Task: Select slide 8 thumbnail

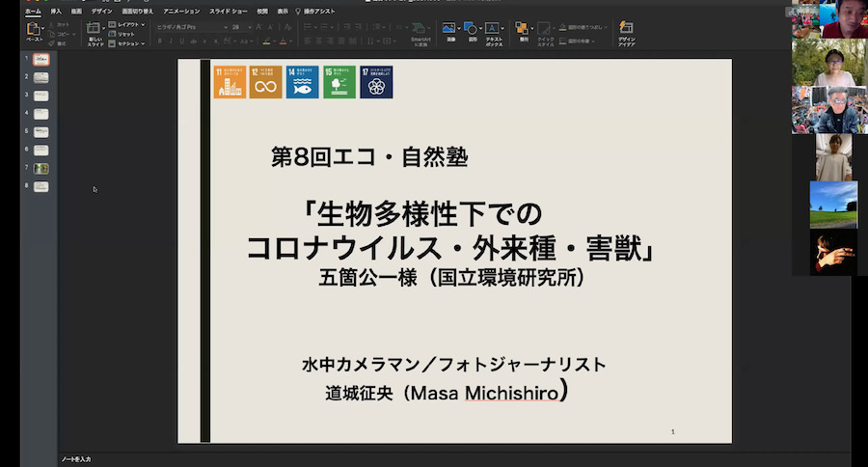Action: click(41, 186)
